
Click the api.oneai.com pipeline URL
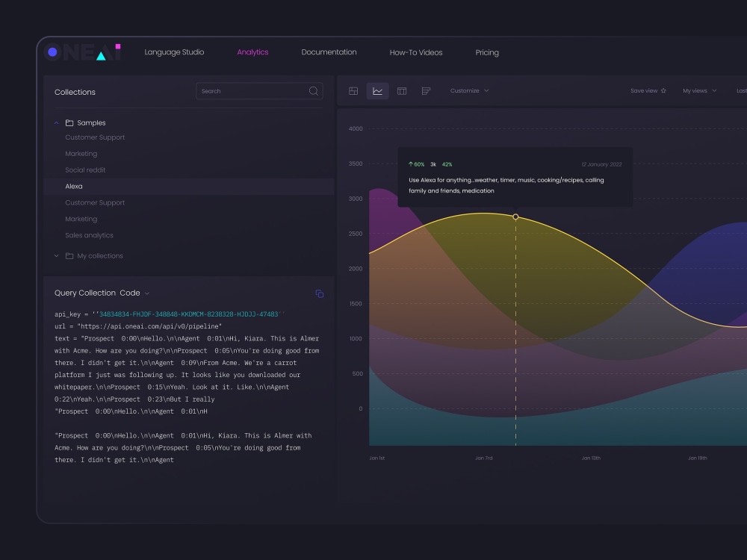[149, 326]
